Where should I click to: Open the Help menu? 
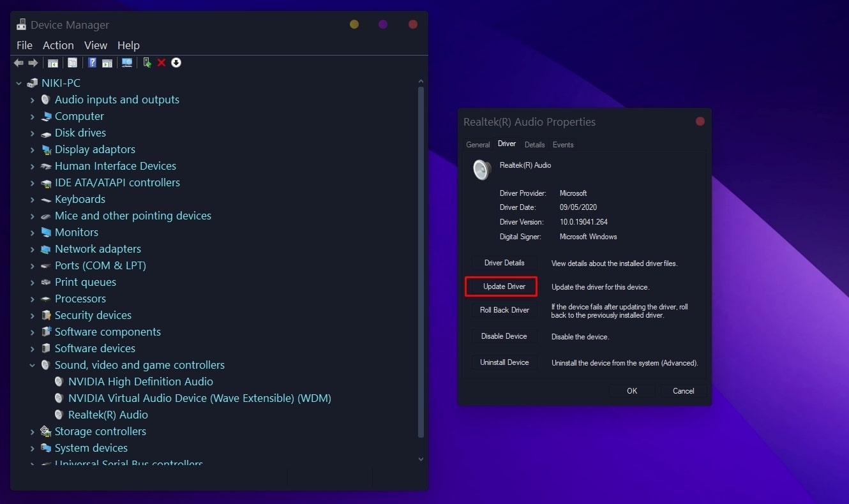[x=128, y=45]
